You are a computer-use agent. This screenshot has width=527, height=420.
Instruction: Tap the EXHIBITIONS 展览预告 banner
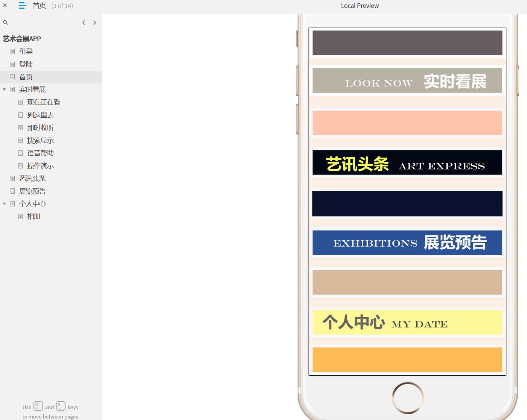(x=407, y=243)
